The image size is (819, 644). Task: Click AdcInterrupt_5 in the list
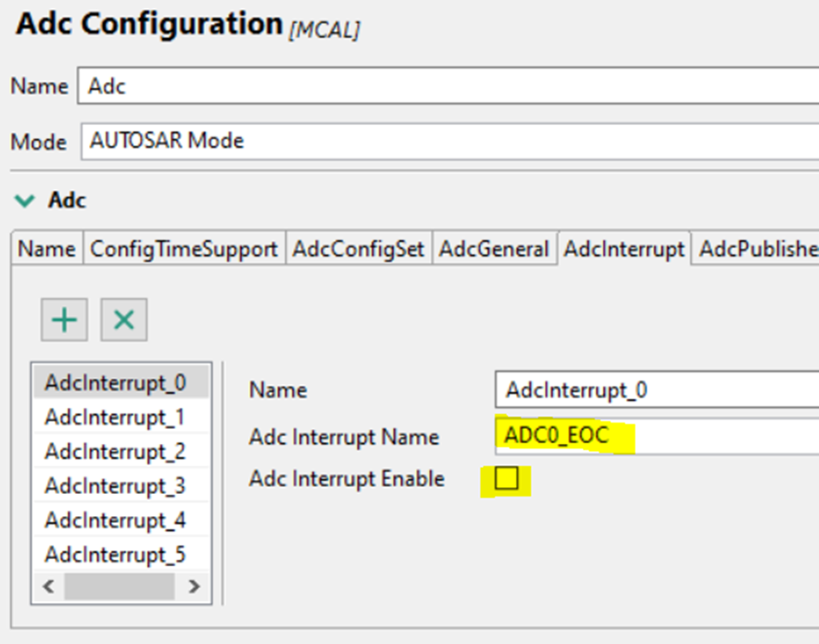(115, 554)
